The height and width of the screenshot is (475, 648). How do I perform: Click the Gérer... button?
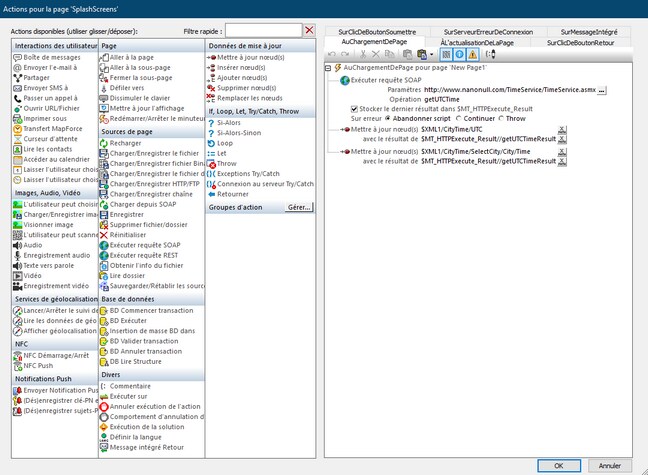click(299, 207)
